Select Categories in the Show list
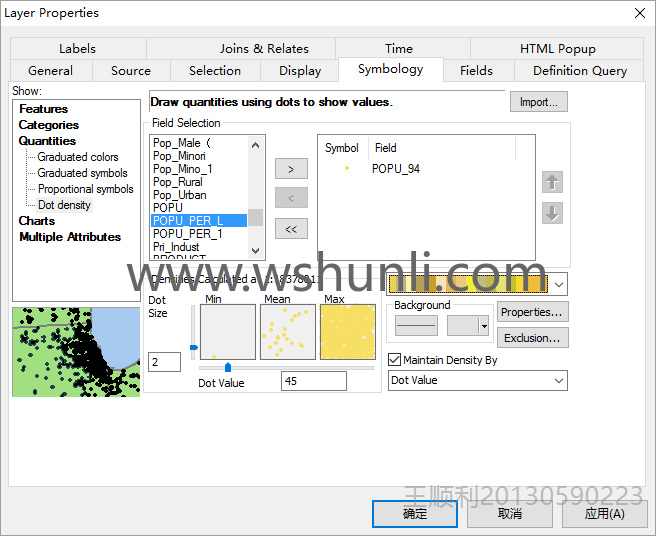656x536 pixels. click(x=49, y=125)
